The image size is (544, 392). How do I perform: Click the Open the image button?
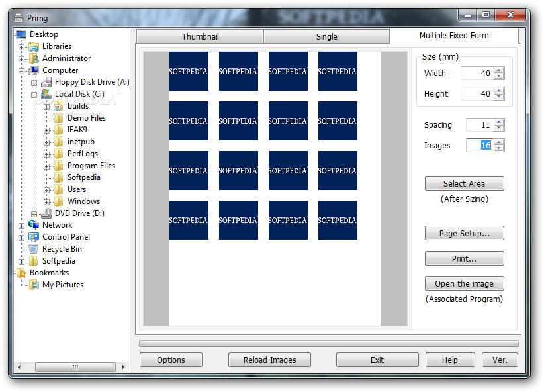coord(464,283)
